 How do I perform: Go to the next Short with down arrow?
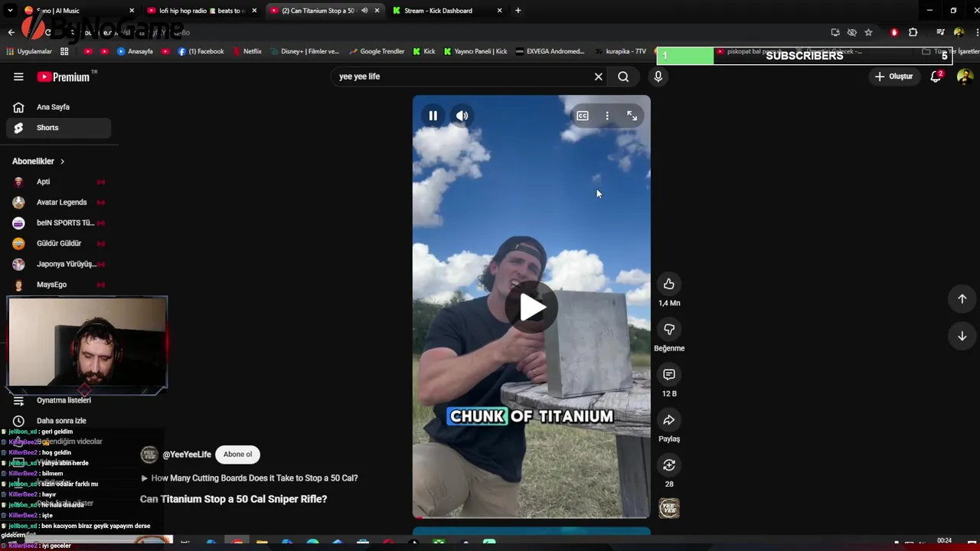coord(962,336)
